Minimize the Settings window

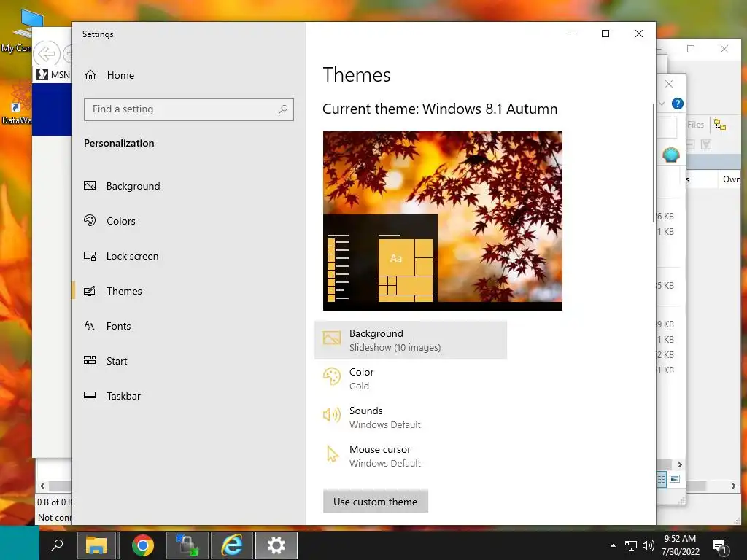click(x=572, y=34)
